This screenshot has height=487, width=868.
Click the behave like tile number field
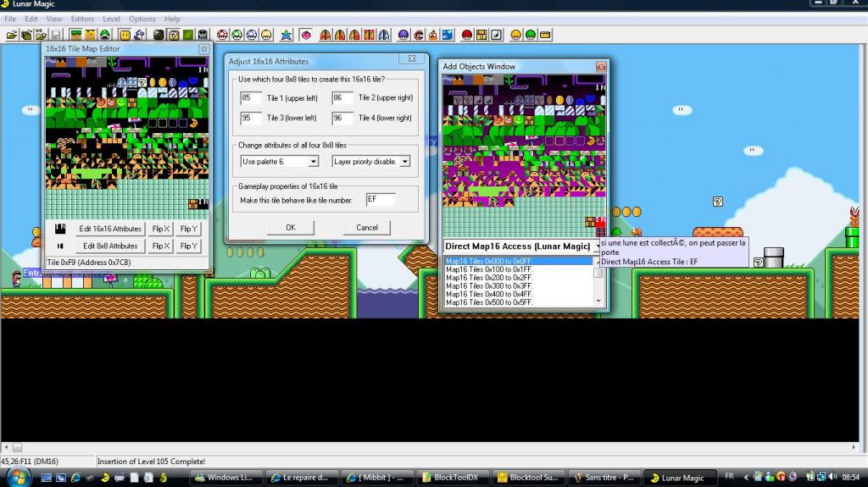click(x=381, y=199)
